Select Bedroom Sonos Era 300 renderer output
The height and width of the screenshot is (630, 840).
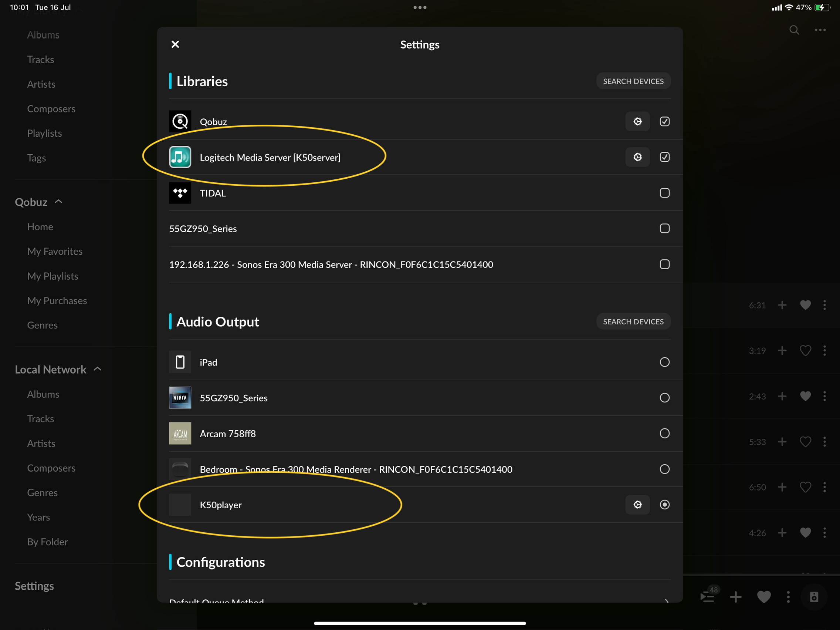coord(664,469)
